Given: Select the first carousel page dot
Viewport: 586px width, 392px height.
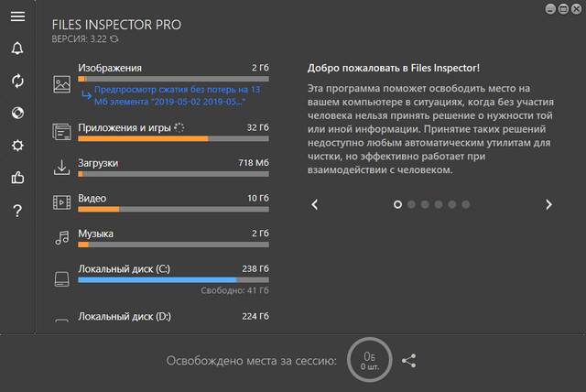Looking at the screenshot, I should [397, 204].
